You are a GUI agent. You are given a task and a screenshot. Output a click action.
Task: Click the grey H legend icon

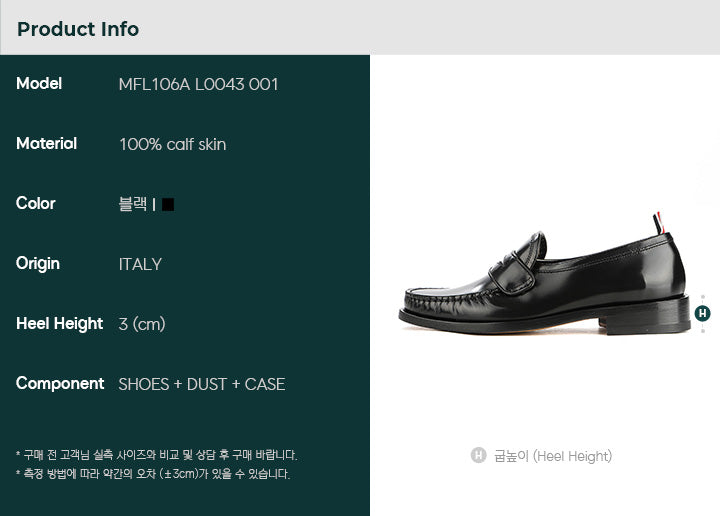point(478,455)
